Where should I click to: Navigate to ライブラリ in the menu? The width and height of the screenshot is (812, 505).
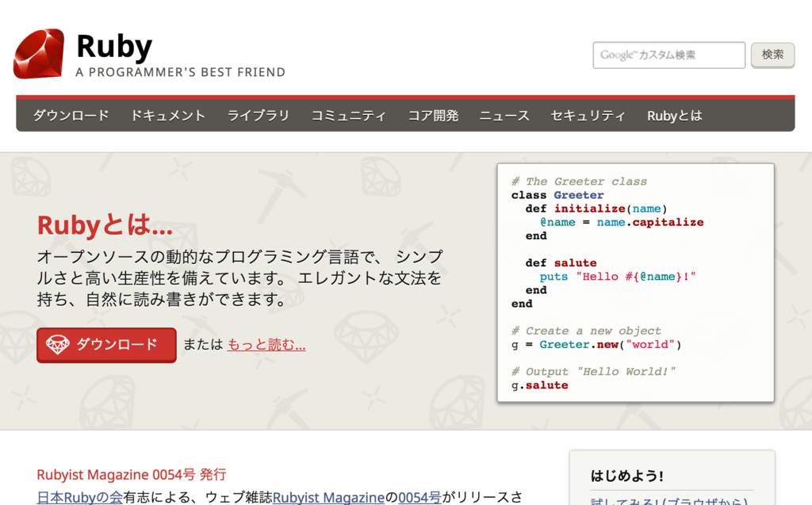click(259, 115)
